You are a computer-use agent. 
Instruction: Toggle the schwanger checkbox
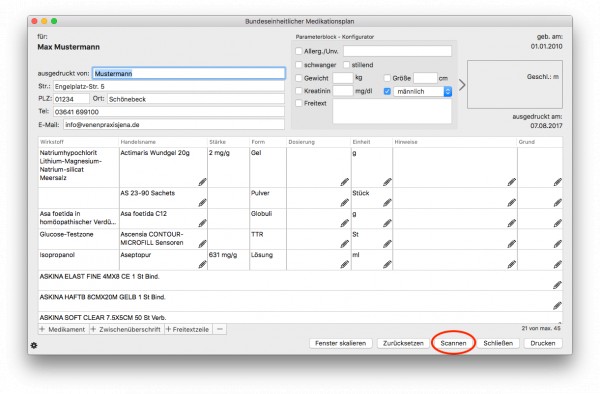point(299,65)
